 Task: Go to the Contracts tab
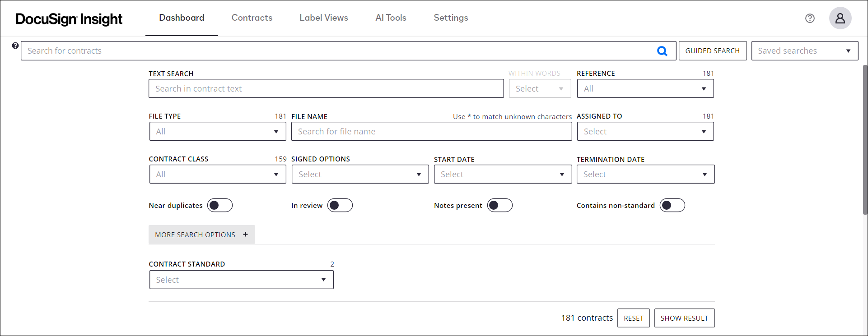[x=252, y=18]
